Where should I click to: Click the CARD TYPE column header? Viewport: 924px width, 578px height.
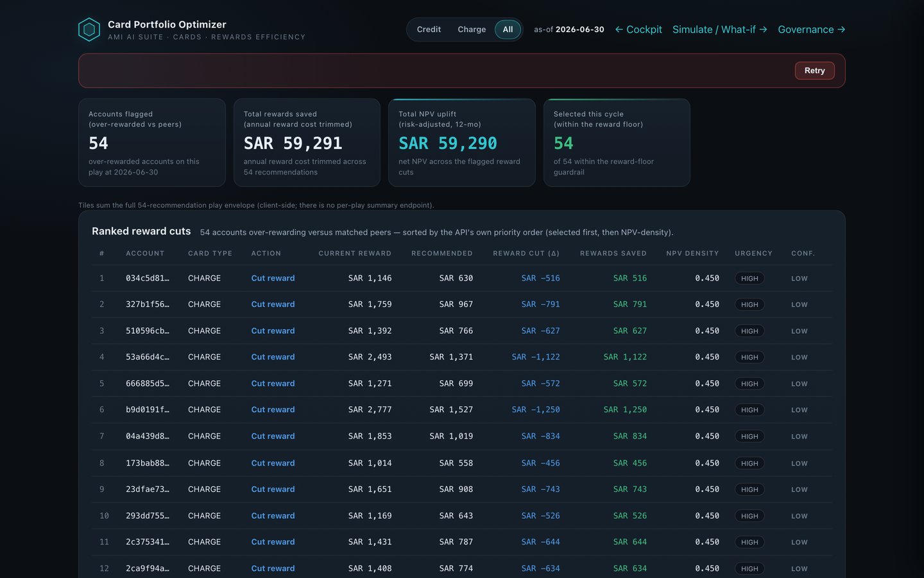coord(210,254)
